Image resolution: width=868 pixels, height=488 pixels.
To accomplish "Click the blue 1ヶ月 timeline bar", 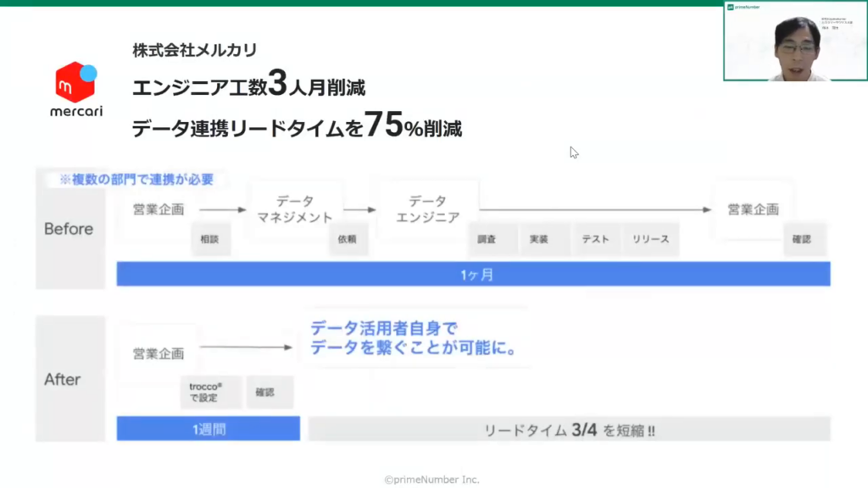I will pyautogui.click(x=473, y=274).
